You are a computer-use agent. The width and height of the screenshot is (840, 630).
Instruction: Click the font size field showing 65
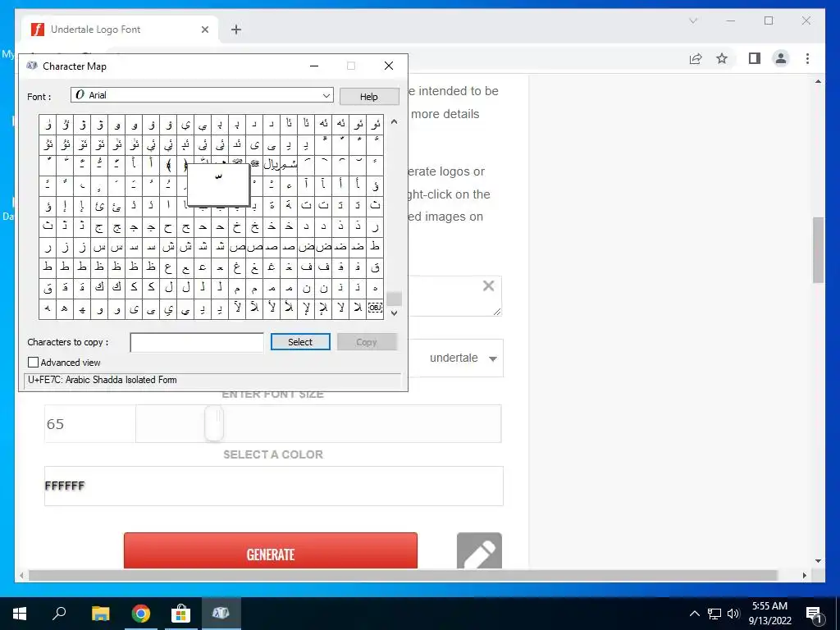(x=90, y=424)
